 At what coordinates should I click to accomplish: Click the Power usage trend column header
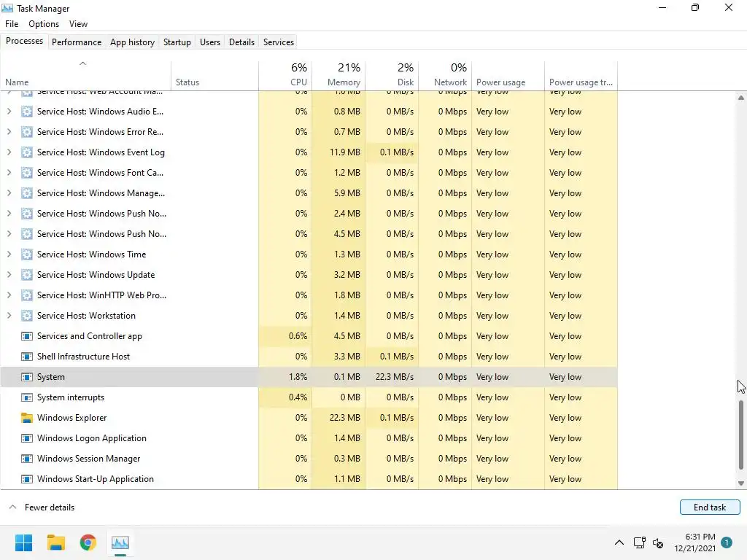[x=581, y=75]
